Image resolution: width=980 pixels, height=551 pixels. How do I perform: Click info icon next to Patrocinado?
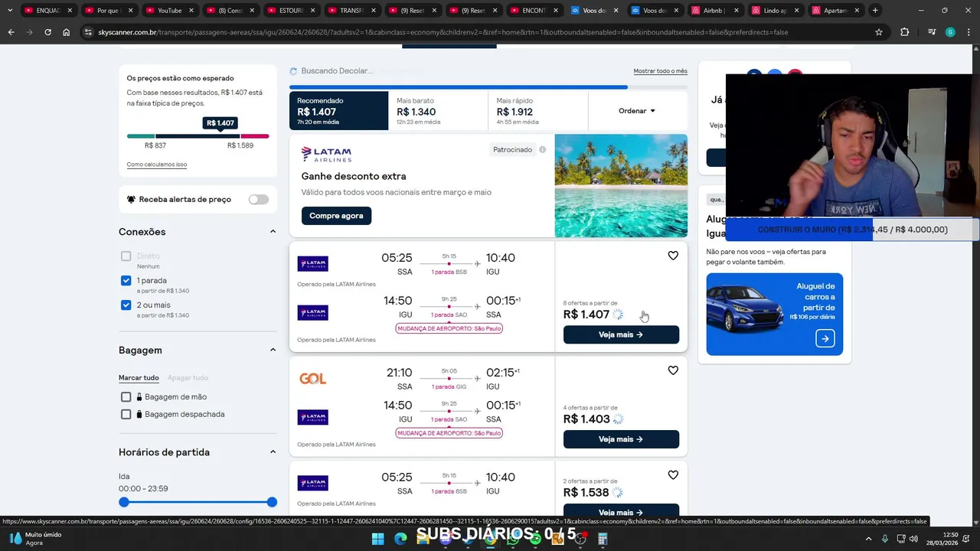542,150
